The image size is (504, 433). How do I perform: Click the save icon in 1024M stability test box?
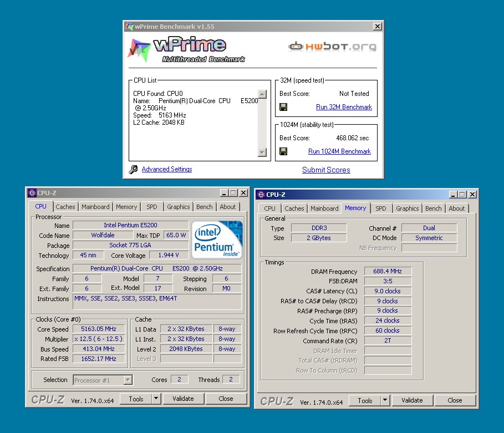(x=283, y=151)
